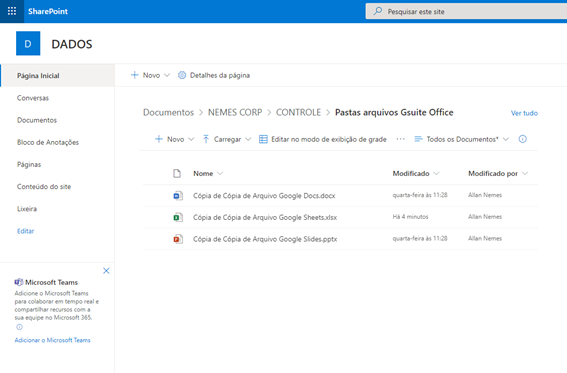Viewport: 567px width, 373px height.
Task: Open the DADOS site logo tile
Action: pyautogui.click(x=28, y=43)
